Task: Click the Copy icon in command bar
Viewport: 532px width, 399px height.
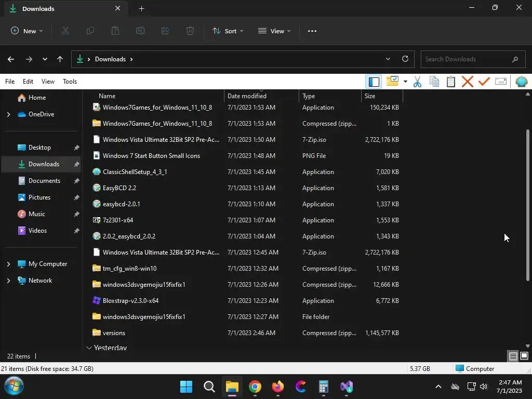Action: coord(90,31)
